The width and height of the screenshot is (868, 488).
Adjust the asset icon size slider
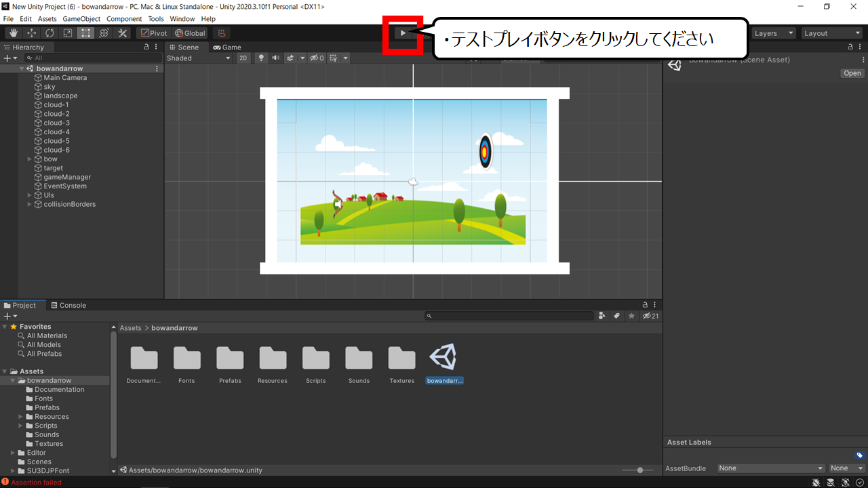(x=641, y=470)
